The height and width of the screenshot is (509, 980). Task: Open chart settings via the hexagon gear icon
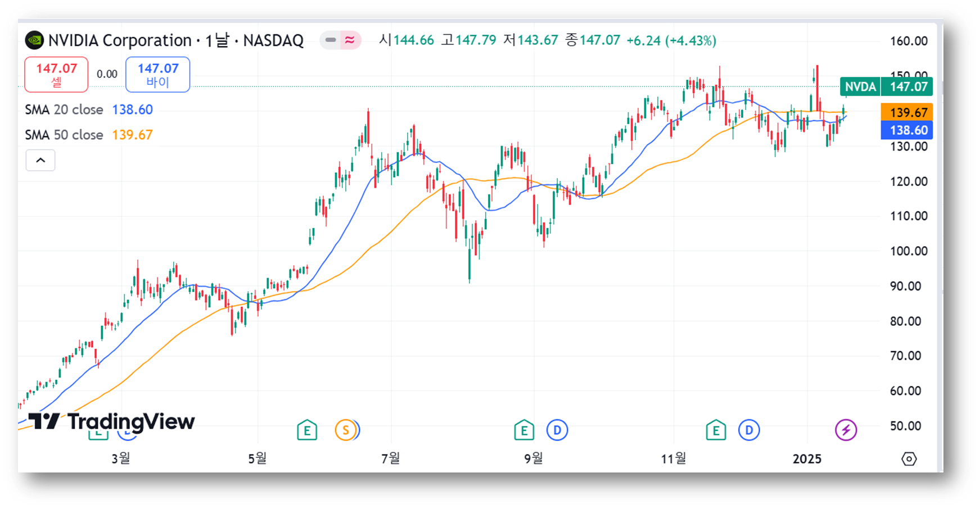pyautogui.click(x=909, y=459)
